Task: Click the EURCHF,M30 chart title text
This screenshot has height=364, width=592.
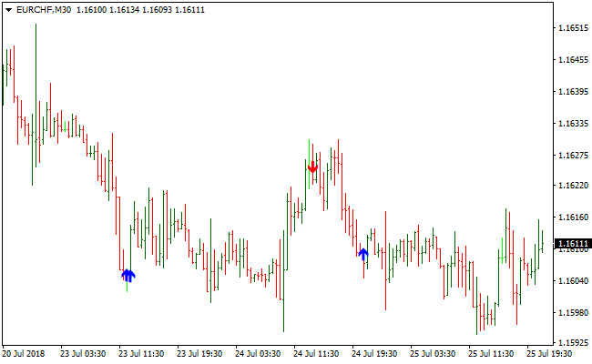Action: (44, 9)
